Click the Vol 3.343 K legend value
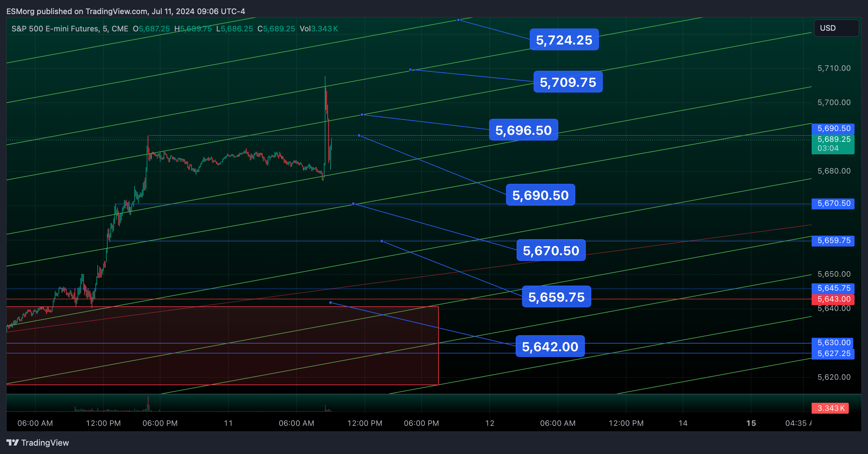Screen dimensions: 868x454 click(319, 28)
